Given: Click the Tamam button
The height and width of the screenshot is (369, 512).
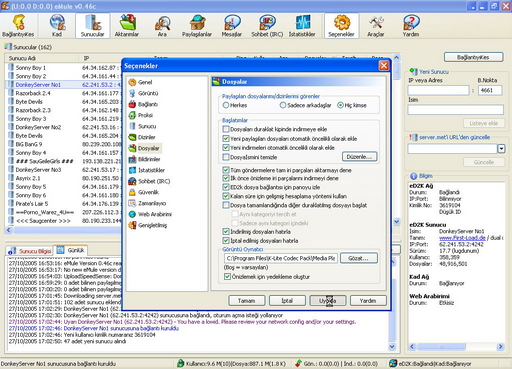Looking at the screenshot, I should pos(247,301).
